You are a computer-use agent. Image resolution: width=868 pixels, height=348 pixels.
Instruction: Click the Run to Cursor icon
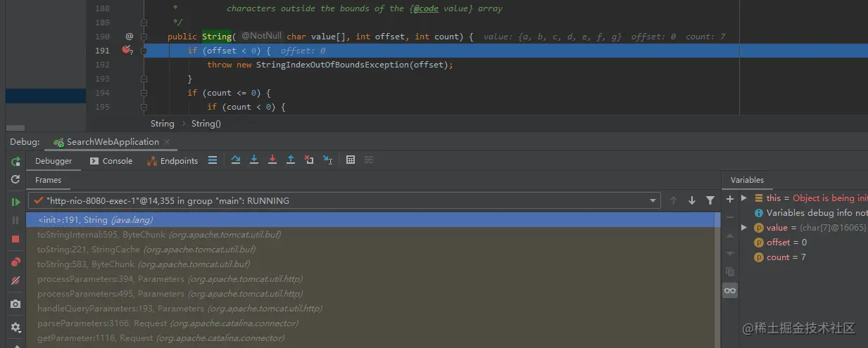327,160
